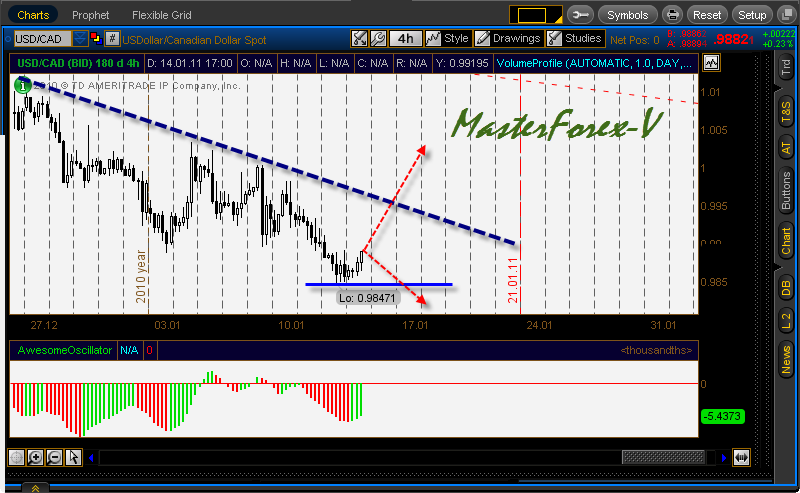Click the VolumeProfile study label
Screen dimensions: 800x493
(x=594, y=63)
